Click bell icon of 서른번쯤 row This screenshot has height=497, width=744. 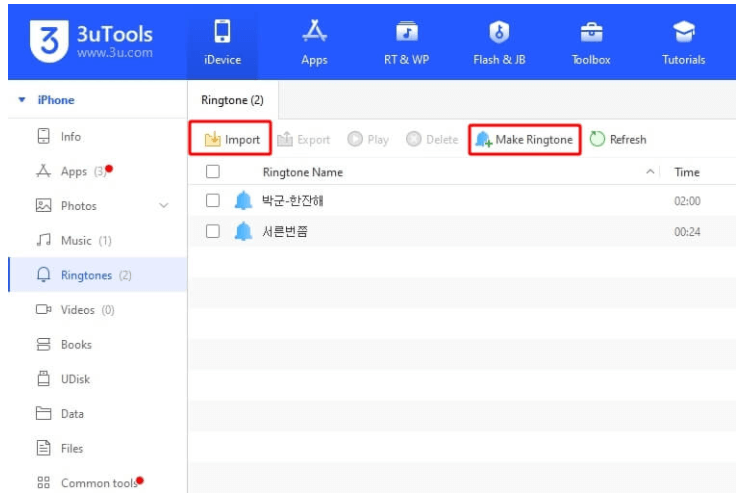pyautogui.click(x=243, y=231)
